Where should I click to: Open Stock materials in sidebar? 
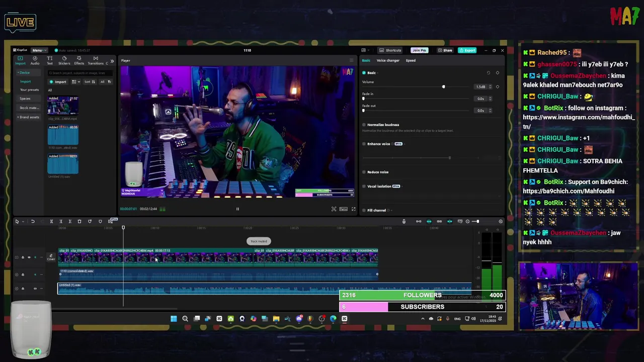[x=29, y=108]
